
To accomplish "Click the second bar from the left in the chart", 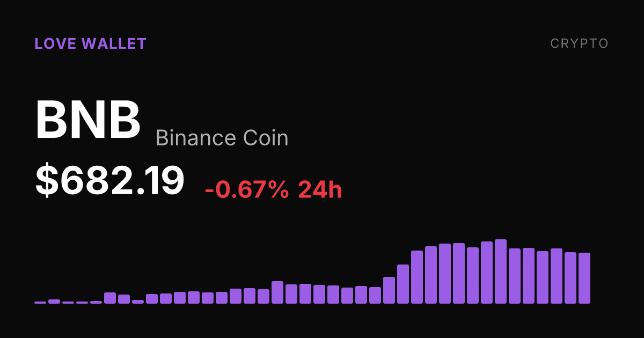I will (x=54, y=302).
